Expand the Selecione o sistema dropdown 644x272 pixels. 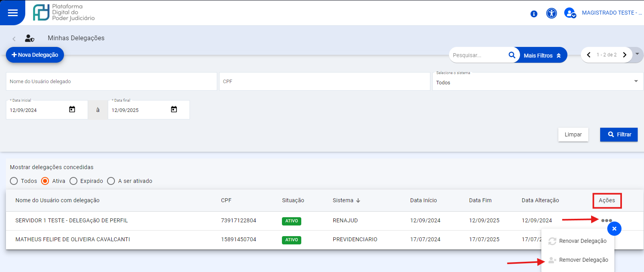(636, 81)
